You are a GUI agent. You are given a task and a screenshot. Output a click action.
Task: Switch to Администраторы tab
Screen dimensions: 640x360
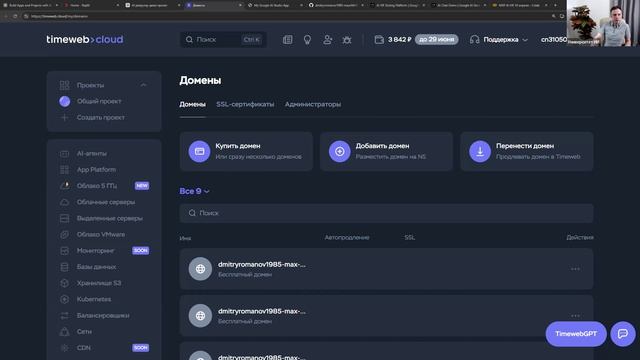click(313, 104)
